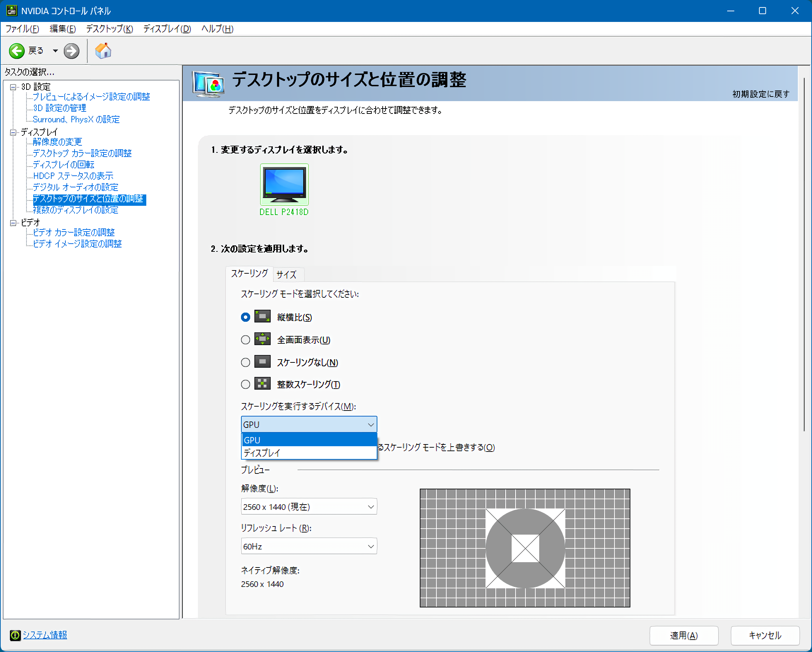Select the スケーリングなし radio button
Image resolution: width=812 pixels, height=652 pixels.
(246, 362)
